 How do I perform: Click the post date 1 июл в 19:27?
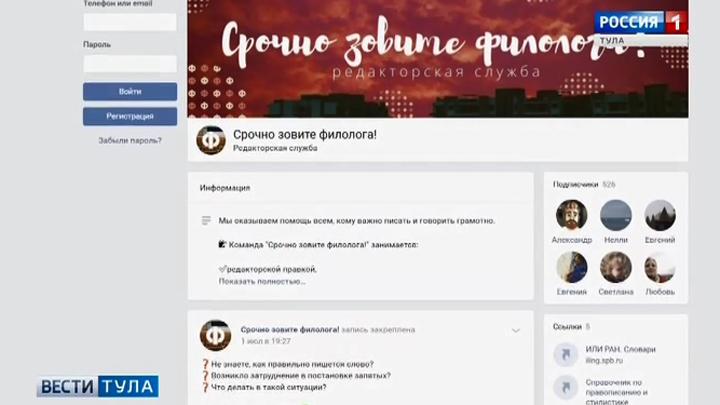(266, 341)
